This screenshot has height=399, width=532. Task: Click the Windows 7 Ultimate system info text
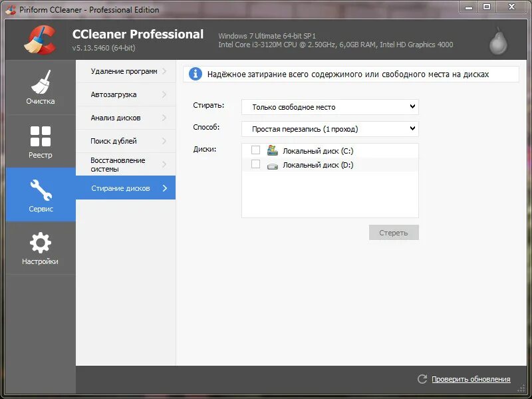pyautogui.click(x=267, y=36)
